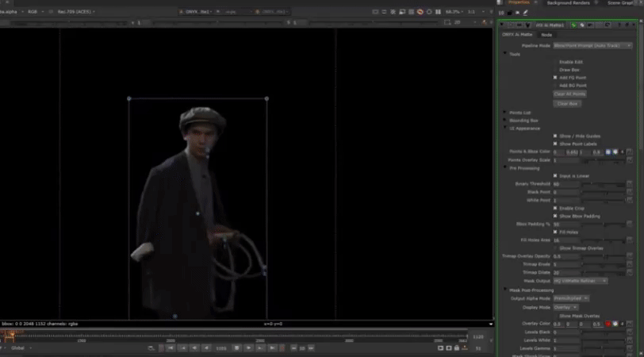644x357 pixels.
Task: Collapse the Pre Processing section
Action: (x=505, y=168)
